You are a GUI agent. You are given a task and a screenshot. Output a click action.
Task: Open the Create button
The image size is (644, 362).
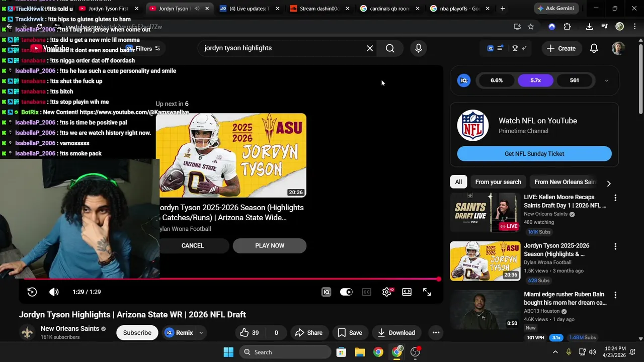561,48
